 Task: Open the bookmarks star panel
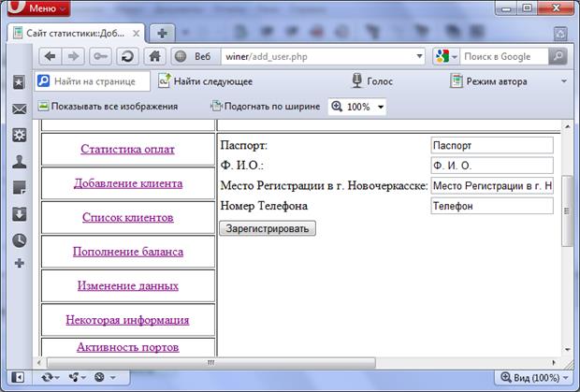click(20, 82)
